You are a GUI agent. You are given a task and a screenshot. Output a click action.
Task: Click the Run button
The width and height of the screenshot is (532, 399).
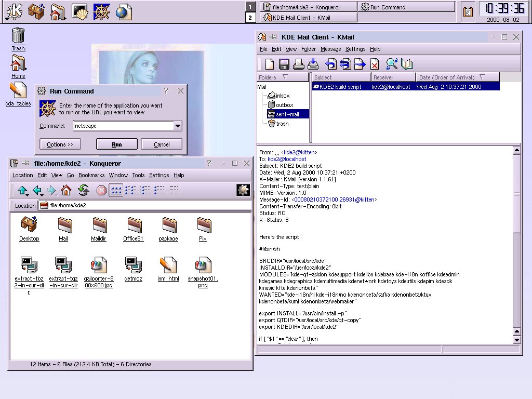117,144
